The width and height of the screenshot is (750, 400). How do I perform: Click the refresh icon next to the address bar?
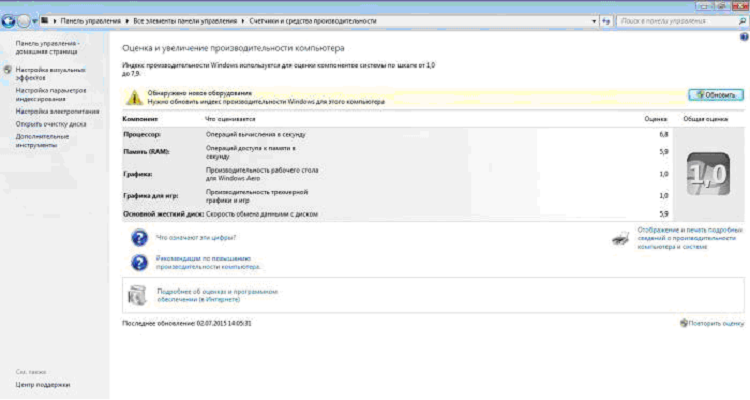tap(605, 20)
